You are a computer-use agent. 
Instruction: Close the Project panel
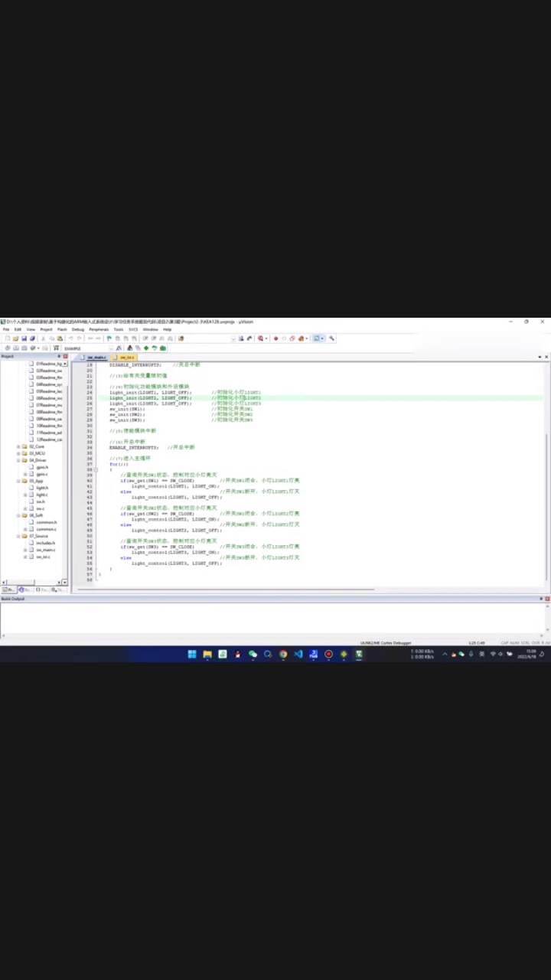65,356
